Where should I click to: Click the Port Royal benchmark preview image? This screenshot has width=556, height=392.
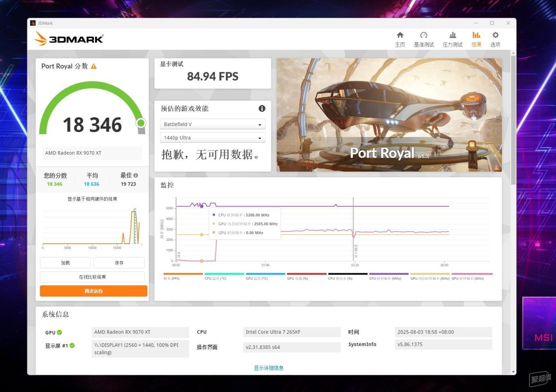pyautogui.click(x=389, y=115)
